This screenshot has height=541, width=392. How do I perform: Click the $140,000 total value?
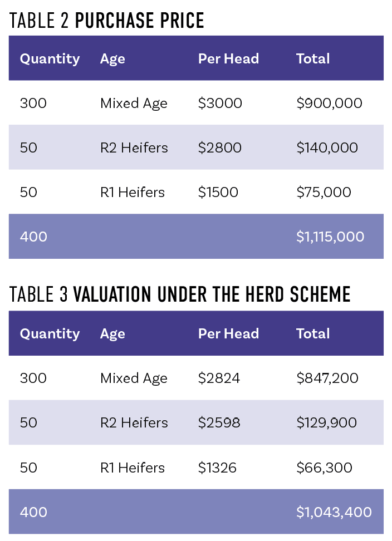click(327, 147)
